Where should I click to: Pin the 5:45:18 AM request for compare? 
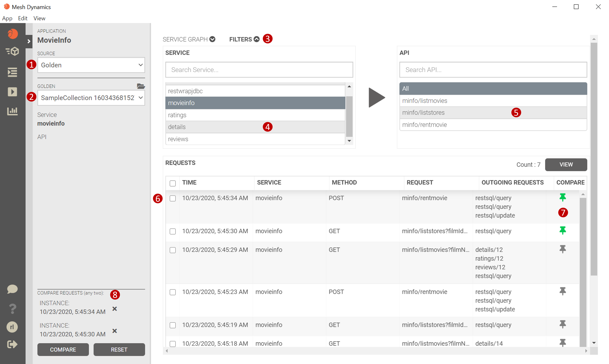click(562, 343)
